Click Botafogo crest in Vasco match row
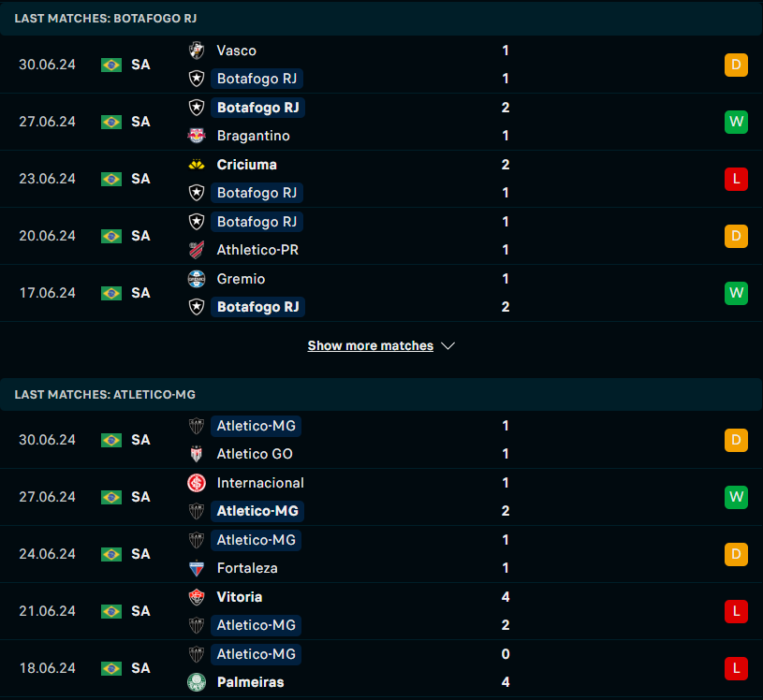This screenshot has height=700, width=763. [197, 79]
